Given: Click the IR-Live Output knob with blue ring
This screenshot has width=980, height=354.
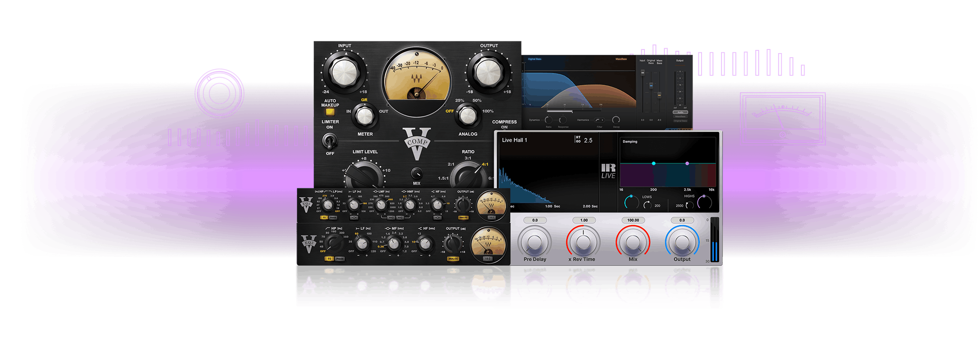Looking at the screenshot, I should (x=682, y=242).
